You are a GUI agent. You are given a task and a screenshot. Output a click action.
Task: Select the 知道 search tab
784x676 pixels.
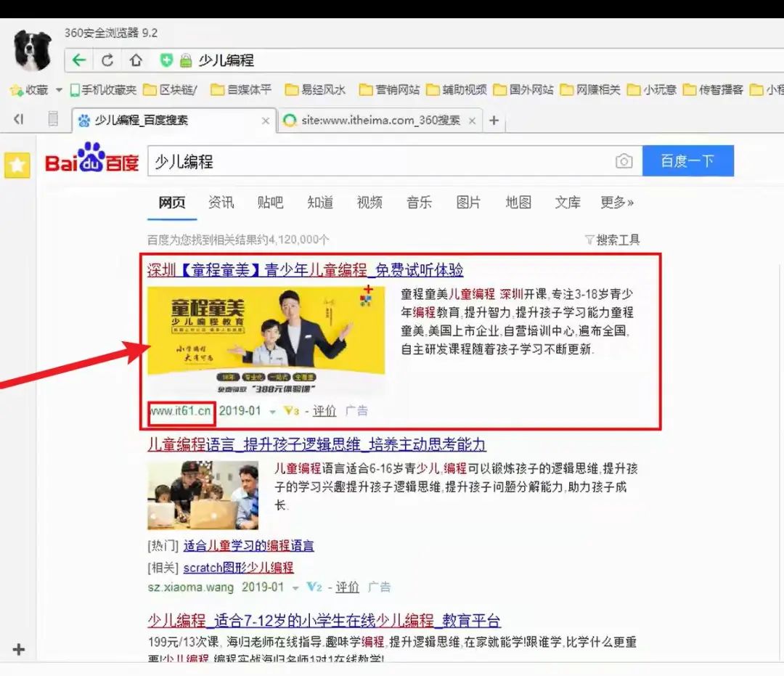pos(320,203)
